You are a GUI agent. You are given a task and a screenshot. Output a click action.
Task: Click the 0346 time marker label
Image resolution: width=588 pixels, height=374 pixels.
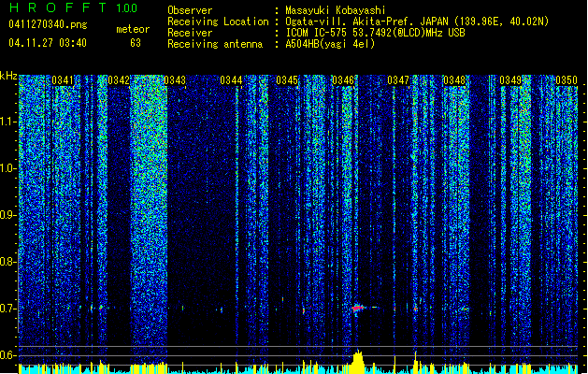[343, 80]
